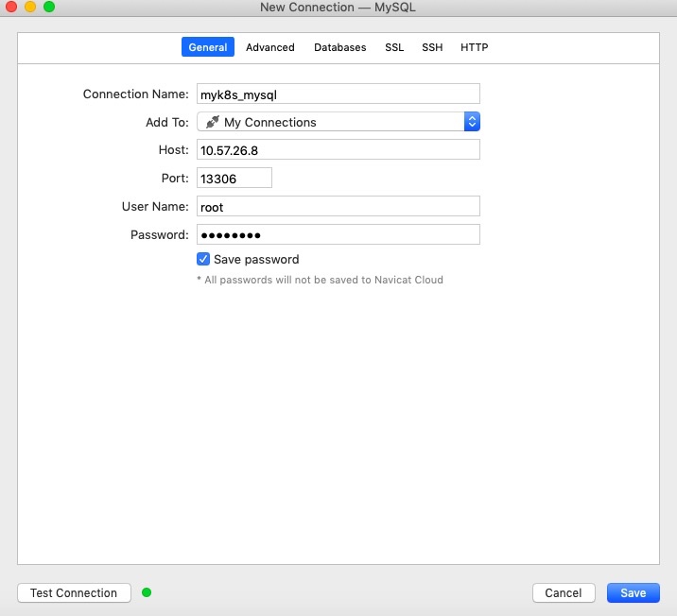The height and width of the screenshot is (616, 677).
Task: Click the green connection status indicator
Action: (147, 592)
